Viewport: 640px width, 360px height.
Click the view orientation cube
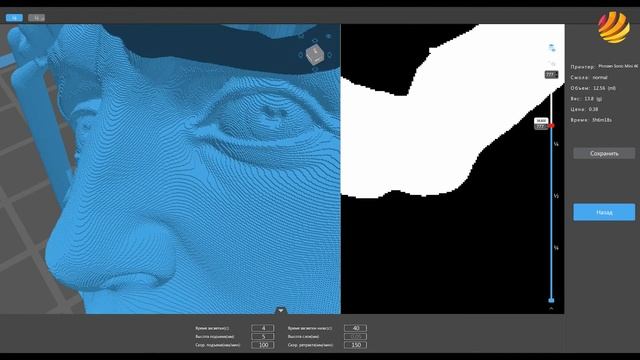click(315, 54)
